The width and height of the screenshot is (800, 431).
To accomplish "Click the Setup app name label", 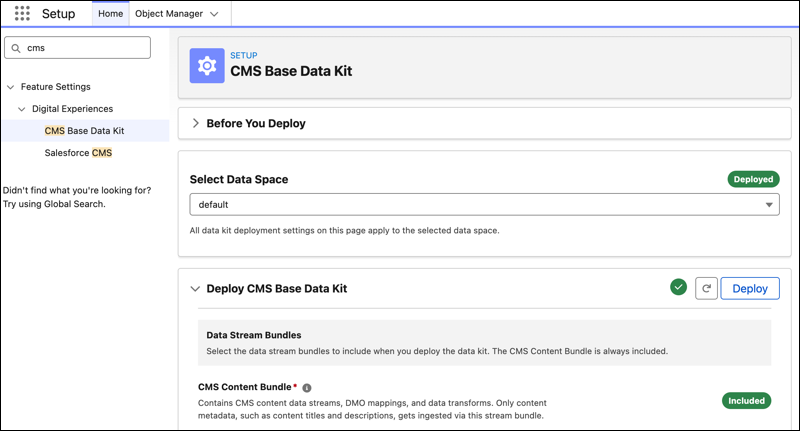I will tap(58, 14).
